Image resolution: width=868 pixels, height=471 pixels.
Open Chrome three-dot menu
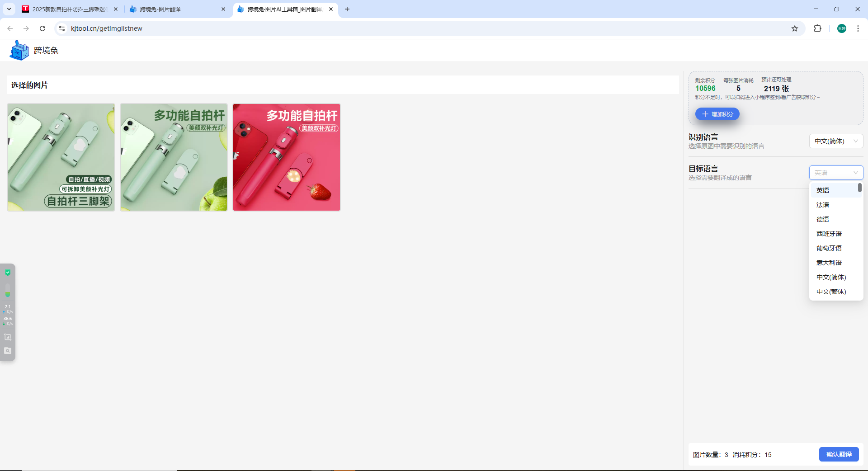[858, 28]
